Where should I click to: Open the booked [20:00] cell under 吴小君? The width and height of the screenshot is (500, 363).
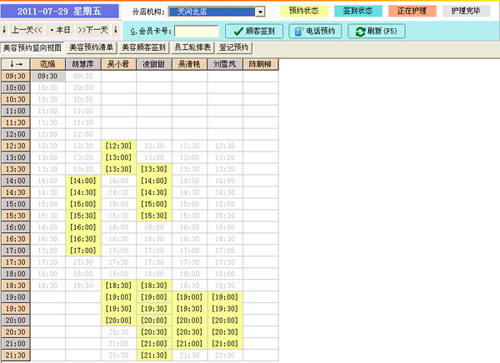click(118, 320)
